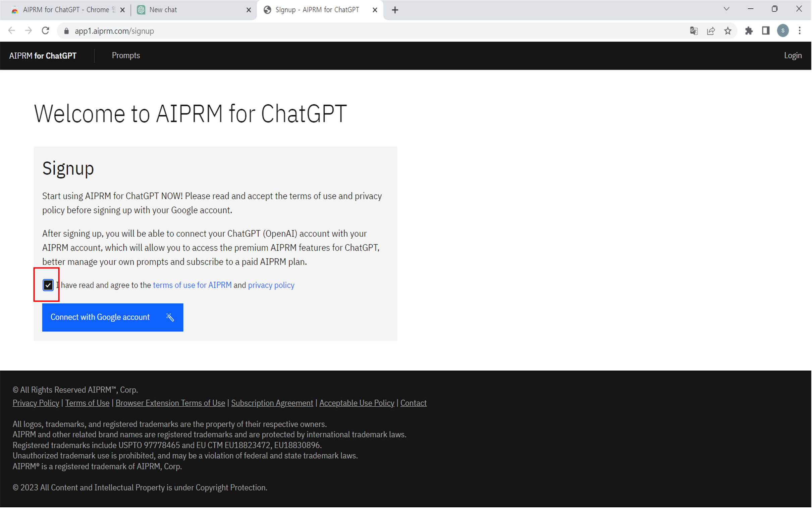
Task: Open the Chrome side panel icon
Action: point(766,31)
